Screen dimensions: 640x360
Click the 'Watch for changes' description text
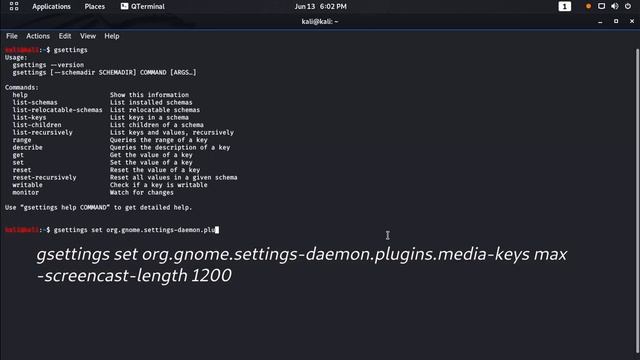pyautogui.click(x=142, y=193)
